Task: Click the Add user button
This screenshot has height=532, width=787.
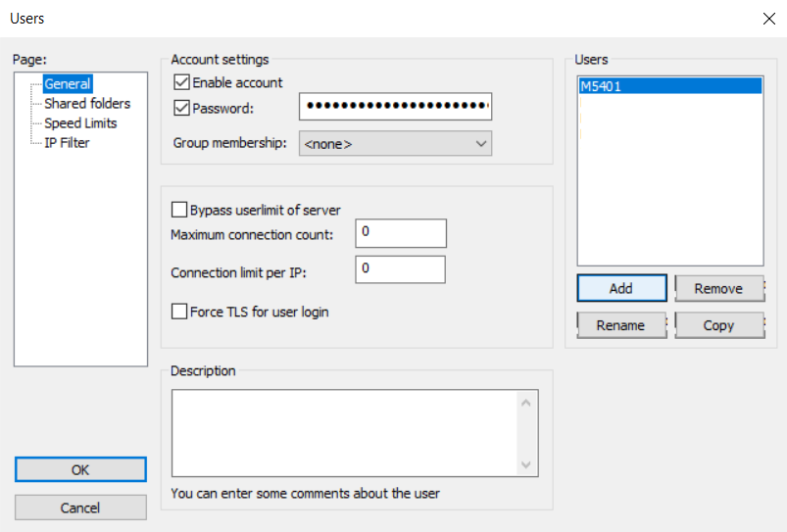Action: (x=621, y=288)
